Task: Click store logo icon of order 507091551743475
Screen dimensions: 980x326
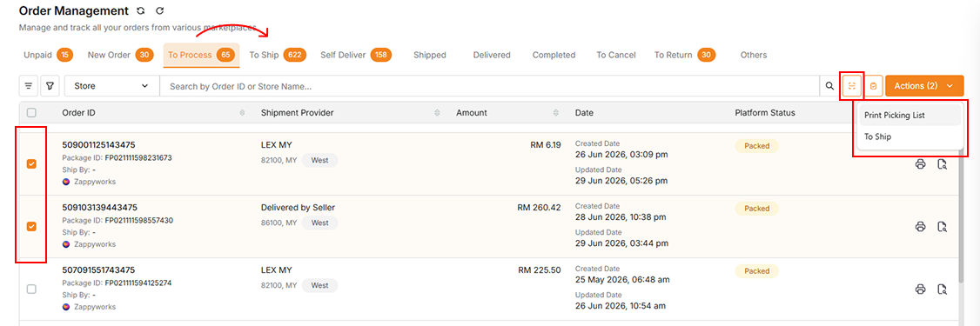Action: [x=65, y=307]
